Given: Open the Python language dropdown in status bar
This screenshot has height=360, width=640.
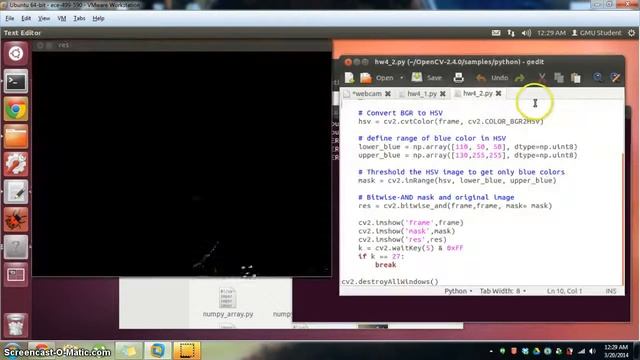Looking at the screenshot, I should [458, 291].
